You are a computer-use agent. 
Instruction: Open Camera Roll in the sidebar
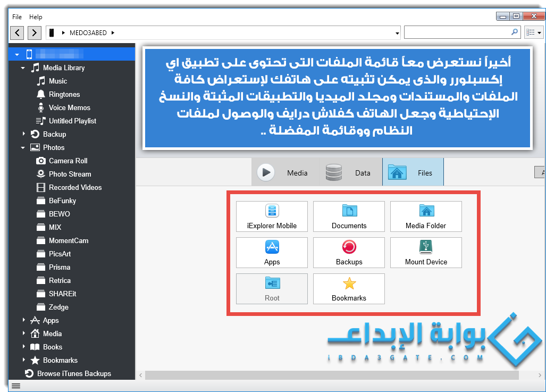click(x=68, y=161)
